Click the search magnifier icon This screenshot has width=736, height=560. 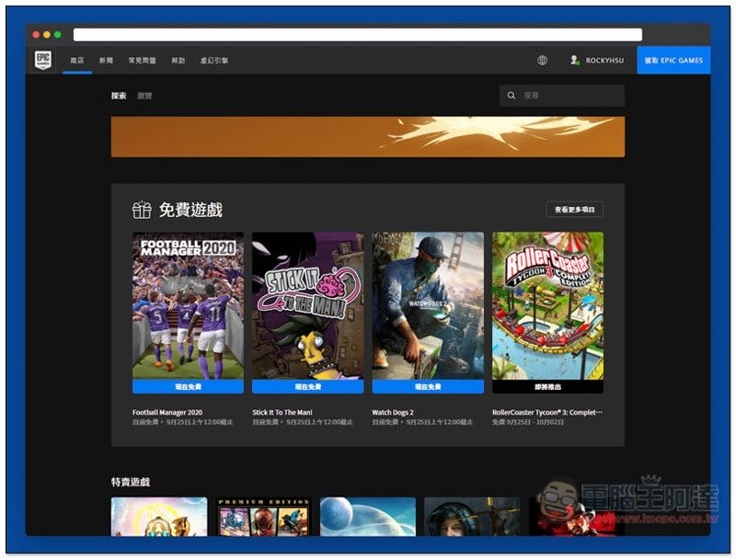pos(512,96)
